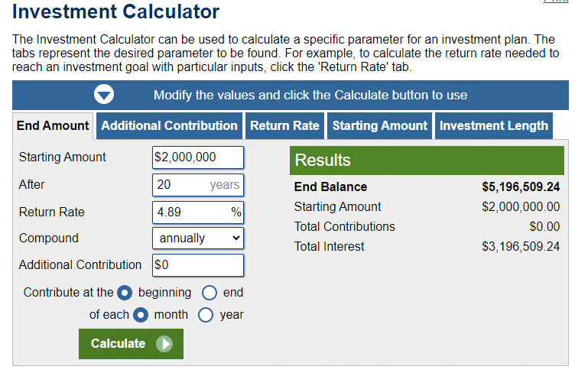Click the play arrow icon on Calculate
The width and height of the screenshot is (588, 373).
click(x=164, y=344)
